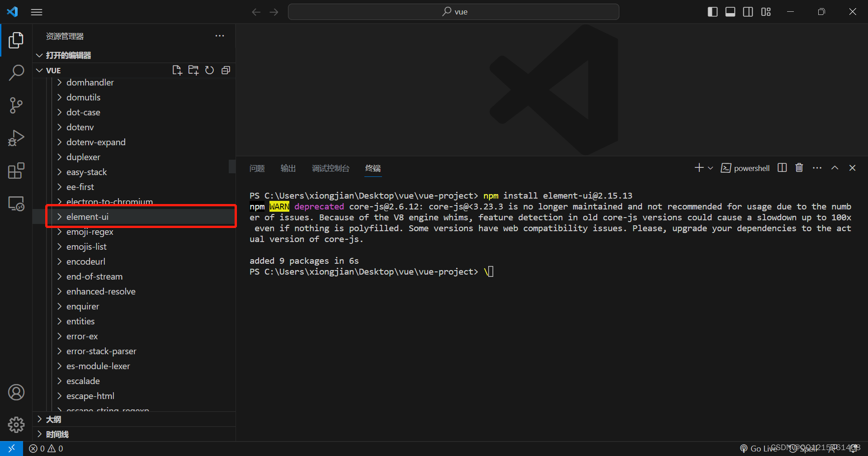The image size is (868, 456).
Task: Select the es-module-lexer folder row
Action: point(134,366)
